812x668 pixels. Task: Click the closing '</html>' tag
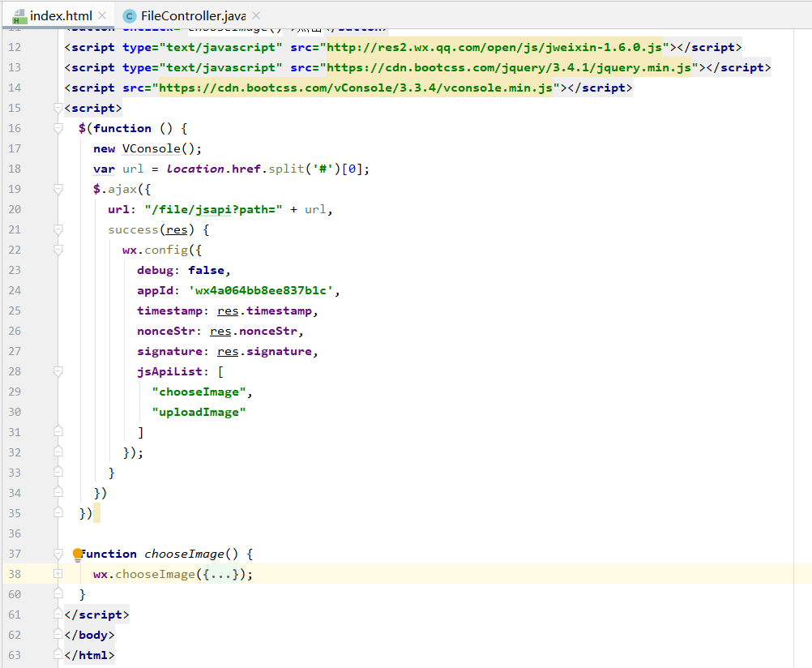90,655
